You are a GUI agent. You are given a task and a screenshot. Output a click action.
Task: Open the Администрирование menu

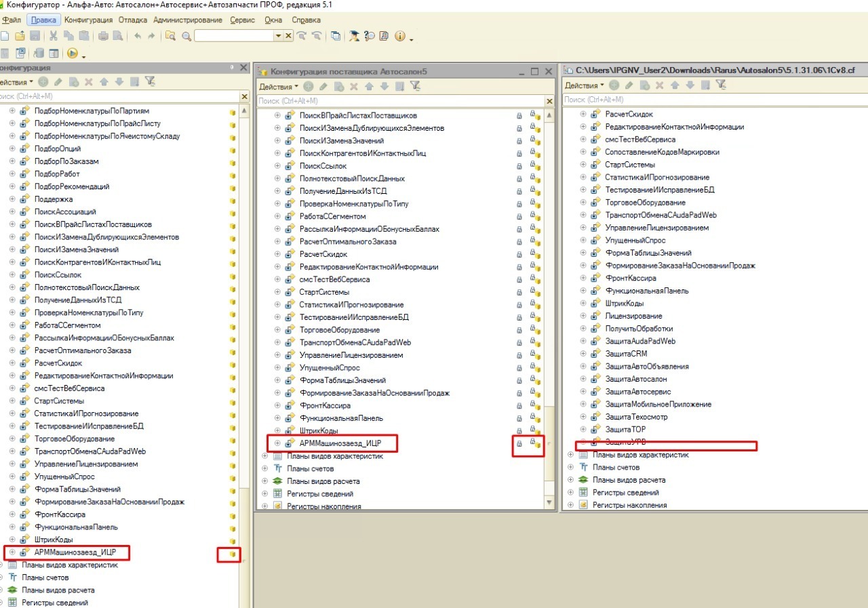(x=188, y=20)
